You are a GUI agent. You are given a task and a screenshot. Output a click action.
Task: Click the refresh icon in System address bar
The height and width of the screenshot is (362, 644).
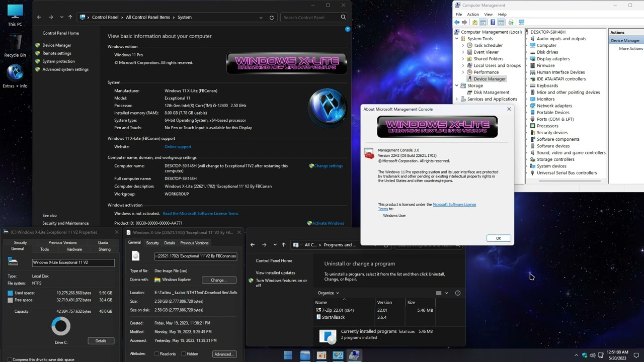[x=272, y=17]
